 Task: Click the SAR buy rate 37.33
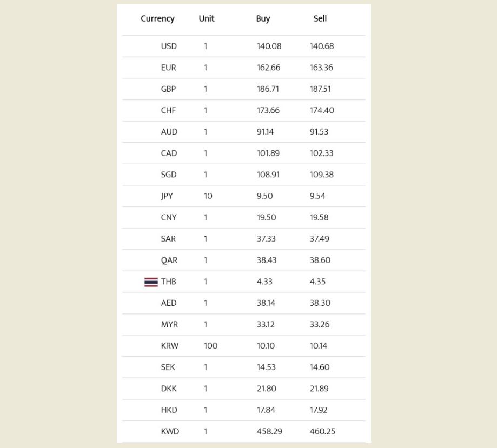(267, 239)
